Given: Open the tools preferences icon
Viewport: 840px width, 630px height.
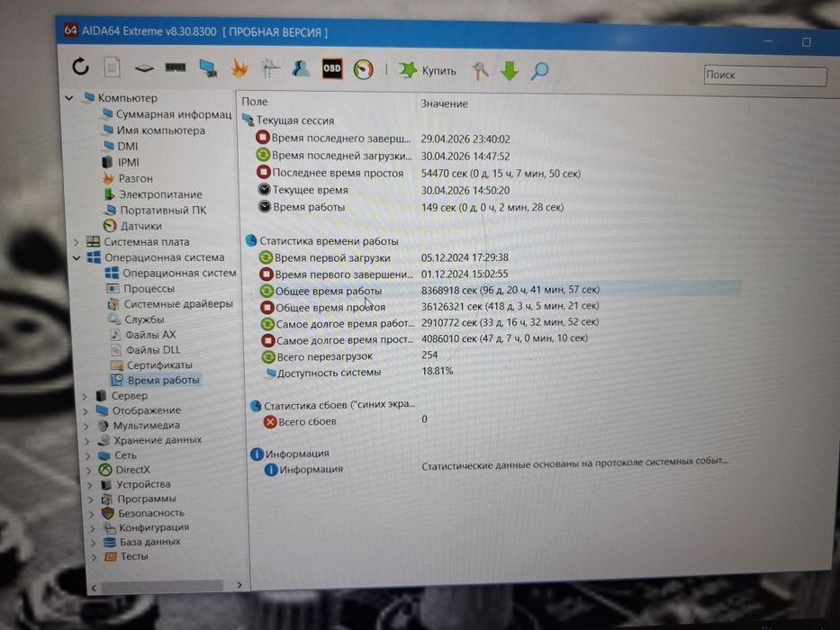Looking at the screenshot, I should click(x=480, y=71).
